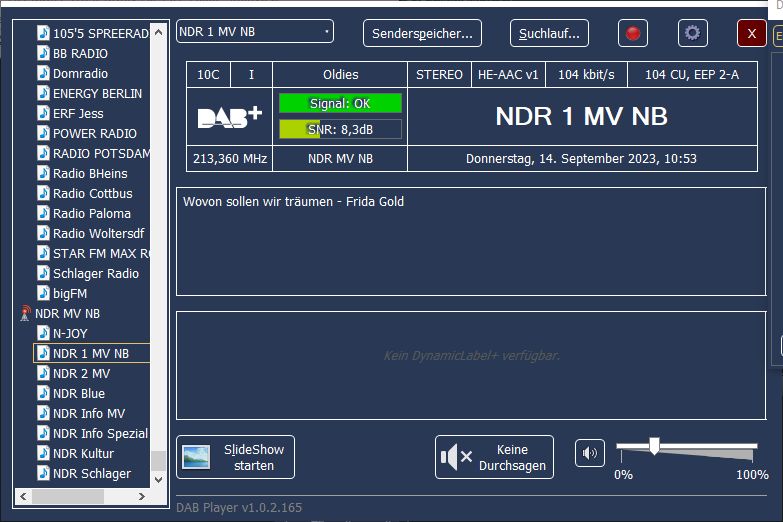This screenshot has width=783, height=522.
Task: Click the HE-AAC v1 codec cell
Action: tap(508, 74)
